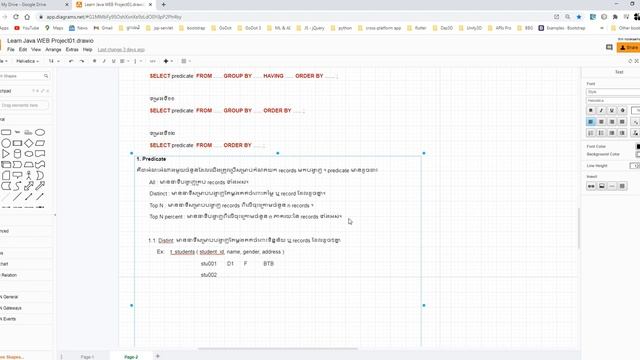The image size is (640, 360).
Task: Select the ellipse shape in shapes palette
Action: (40, 132)
